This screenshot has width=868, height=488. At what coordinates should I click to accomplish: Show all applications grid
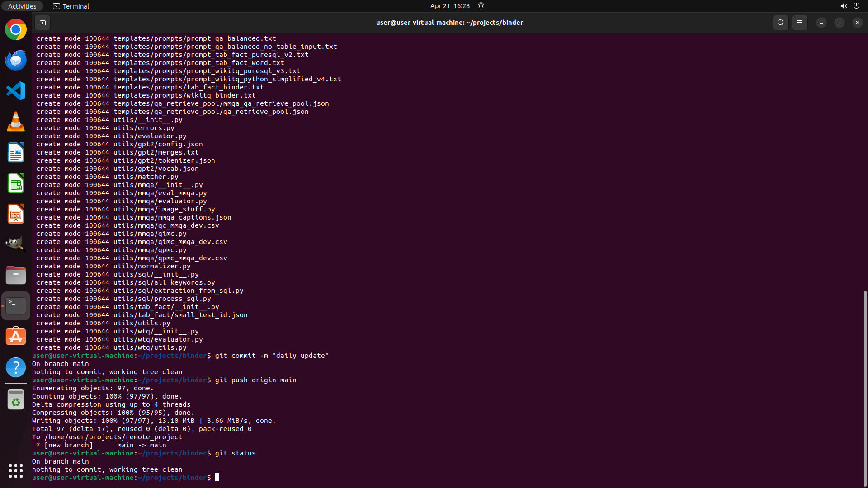pos(16,470)
